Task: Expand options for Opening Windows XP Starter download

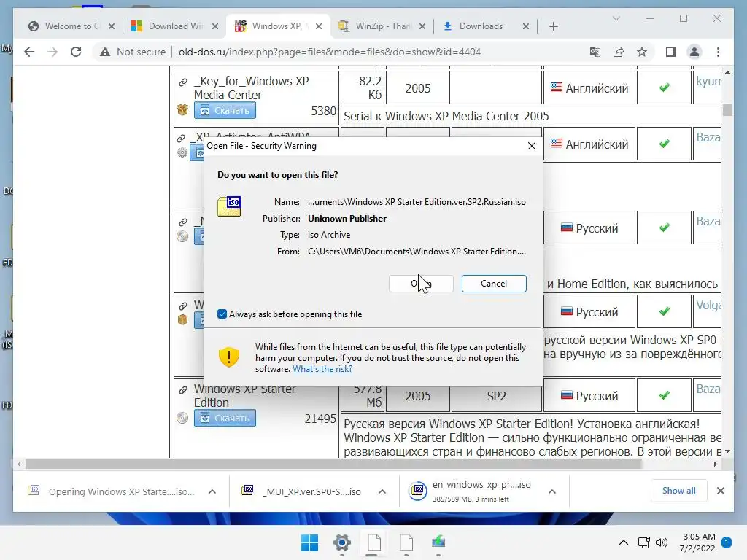Action: point(212,491)
